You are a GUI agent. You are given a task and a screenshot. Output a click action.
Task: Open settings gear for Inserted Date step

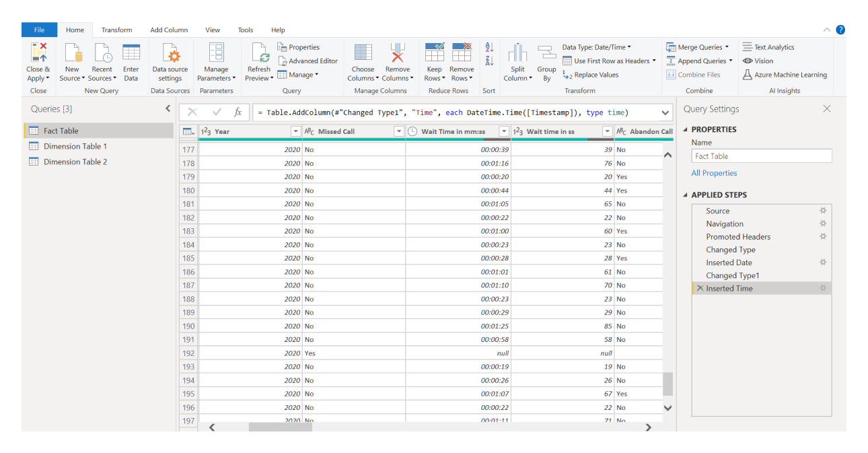pyautogui.click(x=822, y=263)
